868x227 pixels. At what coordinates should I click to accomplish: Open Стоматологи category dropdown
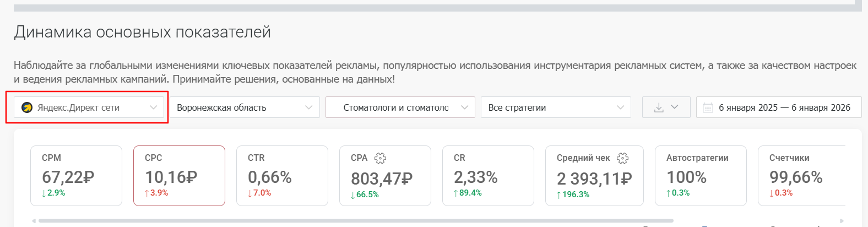point(400,107)
